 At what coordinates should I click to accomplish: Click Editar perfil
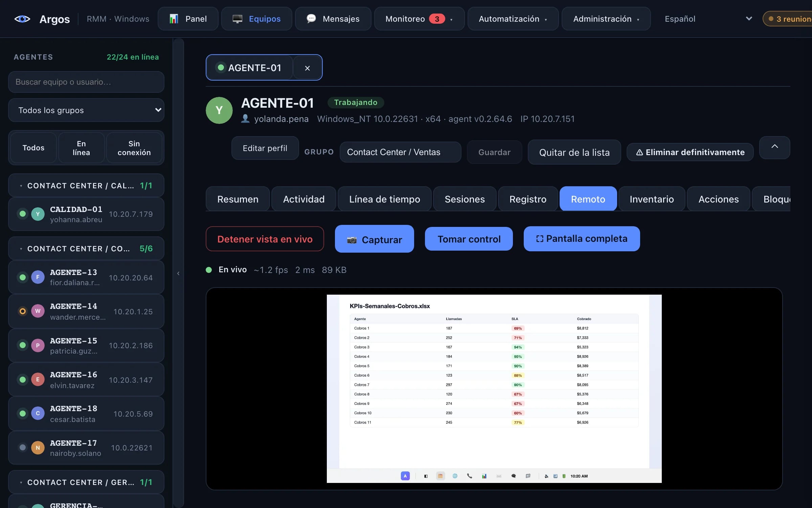(265, 148)
